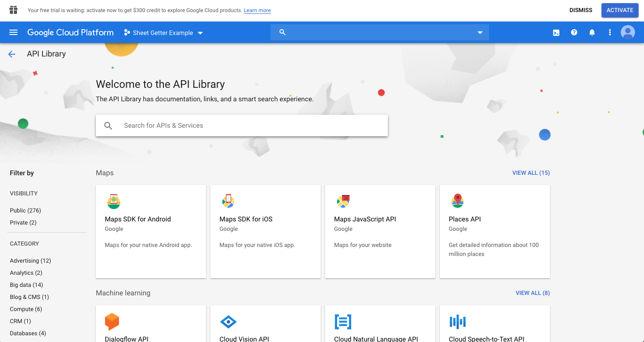Click the Cloud Speech-to-Text API icon
Viewport: 644px width, 342px height.
pyautogui.click(x=458, y=321)
